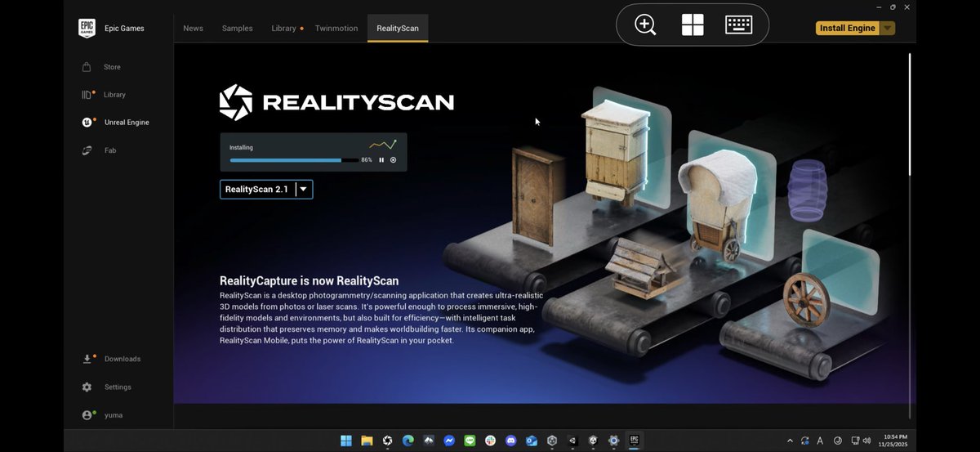
Task: Open the Twinmotion tab
Action: [336, 28]
